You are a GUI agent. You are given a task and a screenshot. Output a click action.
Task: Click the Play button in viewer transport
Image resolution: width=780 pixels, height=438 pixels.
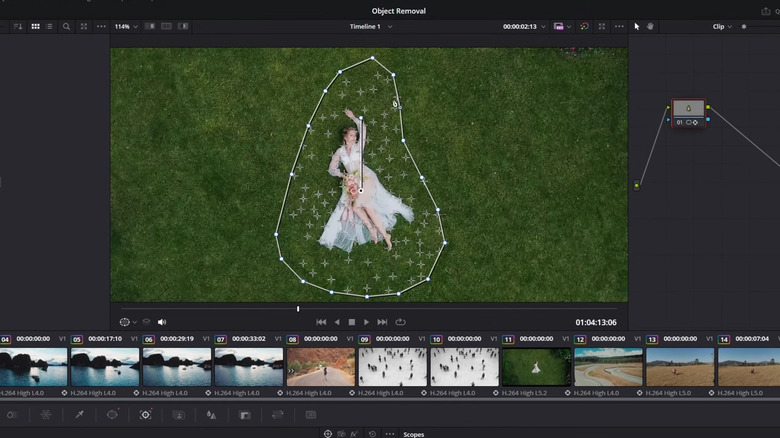(x=366, y=322)
